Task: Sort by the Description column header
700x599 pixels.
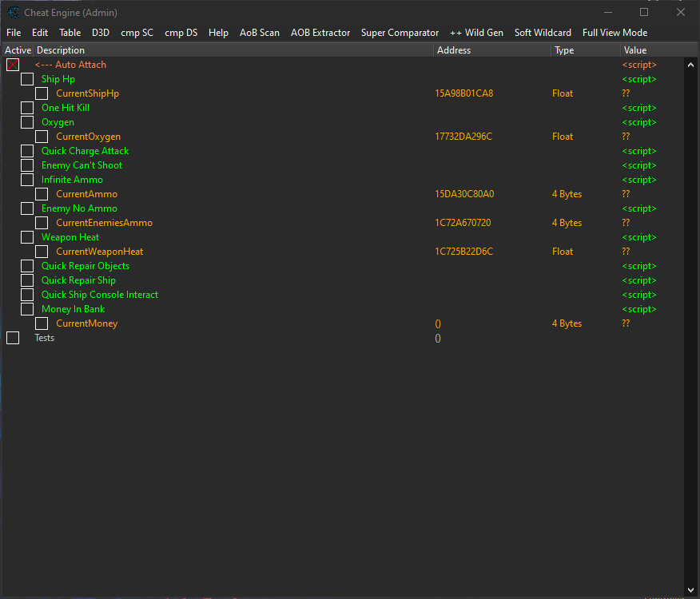Action: pos(233,50)
